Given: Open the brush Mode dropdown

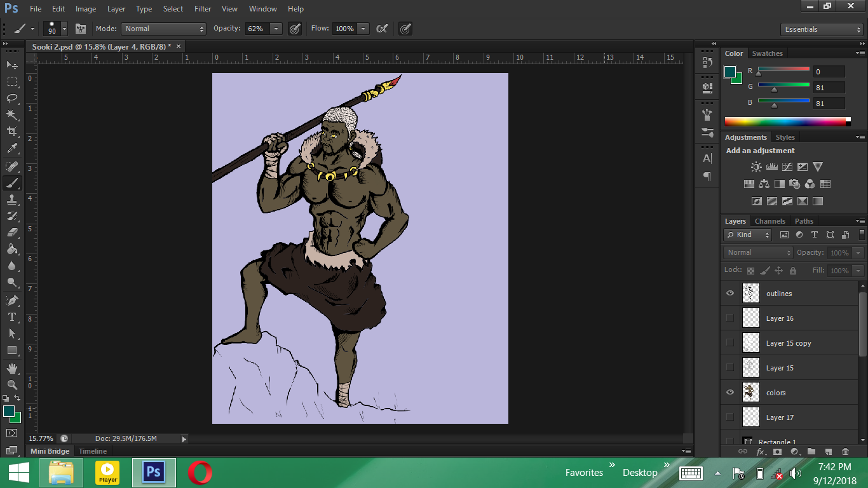Looking at the screenshot, I should (x=164, y=29).
